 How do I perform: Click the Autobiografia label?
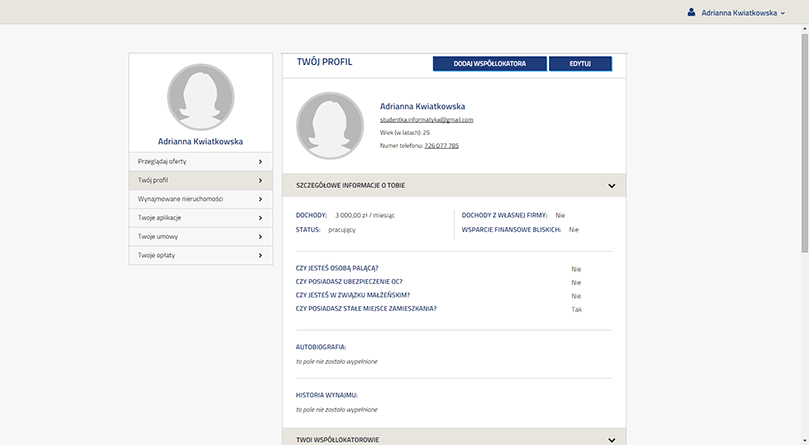pyautogui.click(x=320, y=347)
